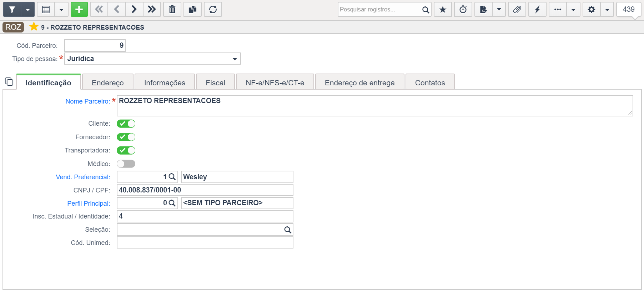644x291 pixels.
Task: Click the Vend. Preferencial link label
Action: [x=83, y=177]
